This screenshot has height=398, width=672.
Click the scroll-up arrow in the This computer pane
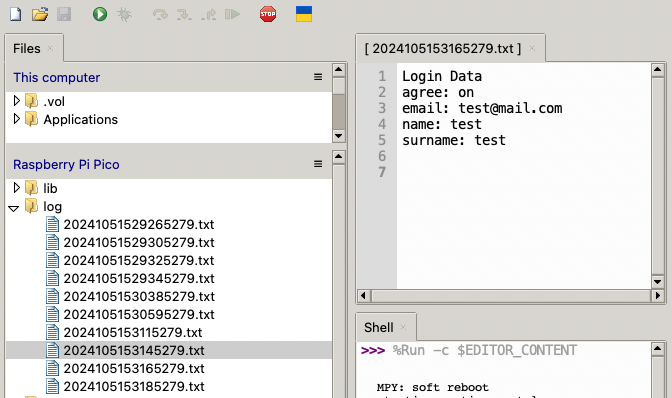pyautogui.click(x=339, y=70)
